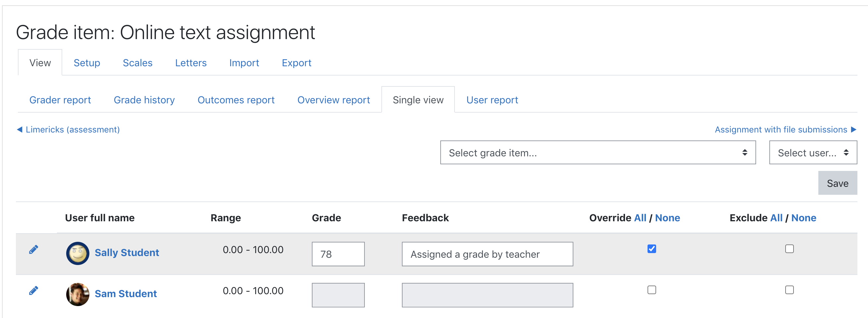Click the Override None link

[667, 218]
